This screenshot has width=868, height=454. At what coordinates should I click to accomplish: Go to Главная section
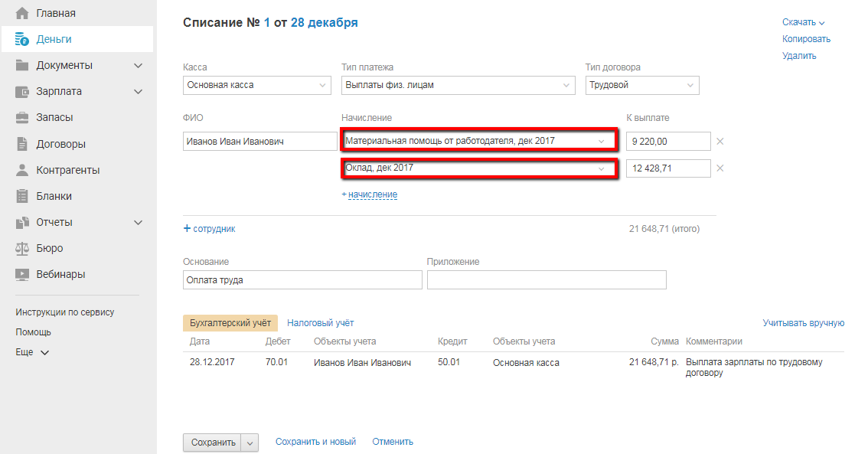point(56,13)
